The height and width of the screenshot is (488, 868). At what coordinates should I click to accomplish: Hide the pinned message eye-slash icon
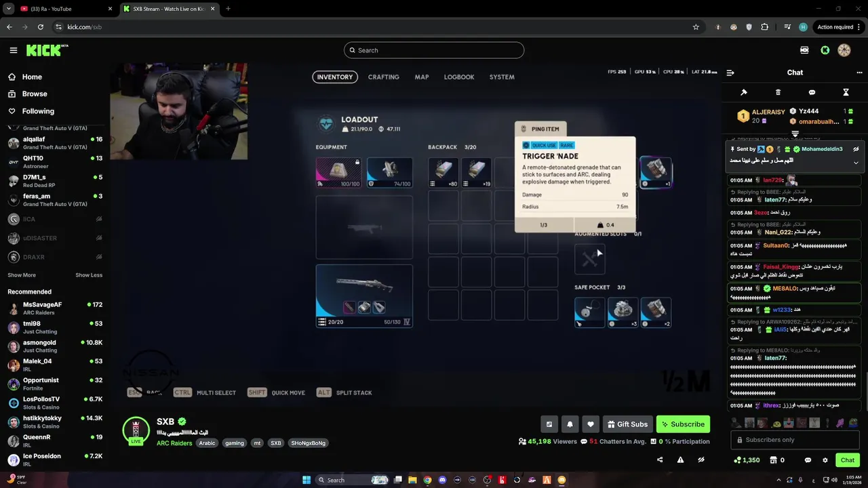[x=856, y=149]
